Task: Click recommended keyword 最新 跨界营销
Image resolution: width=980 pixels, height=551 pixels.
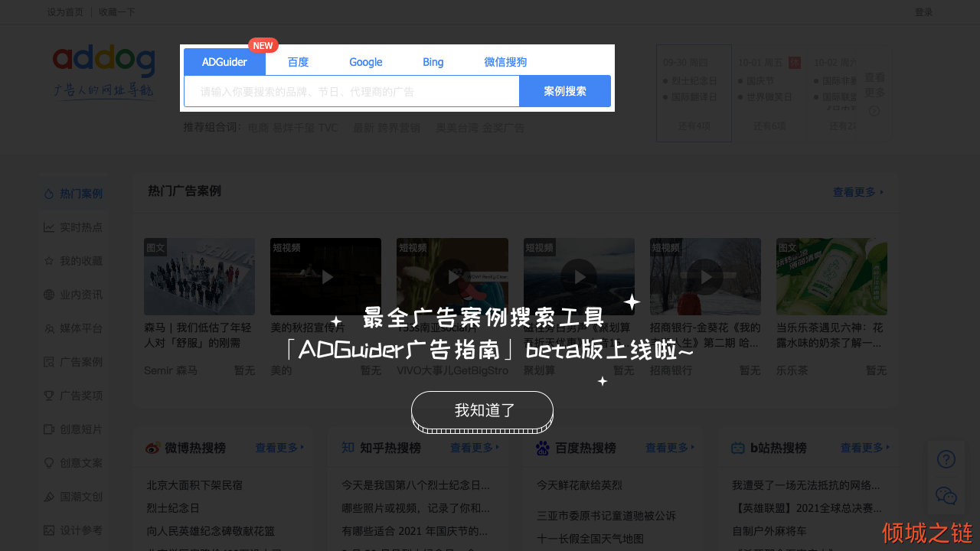Action: coord(387,128)
